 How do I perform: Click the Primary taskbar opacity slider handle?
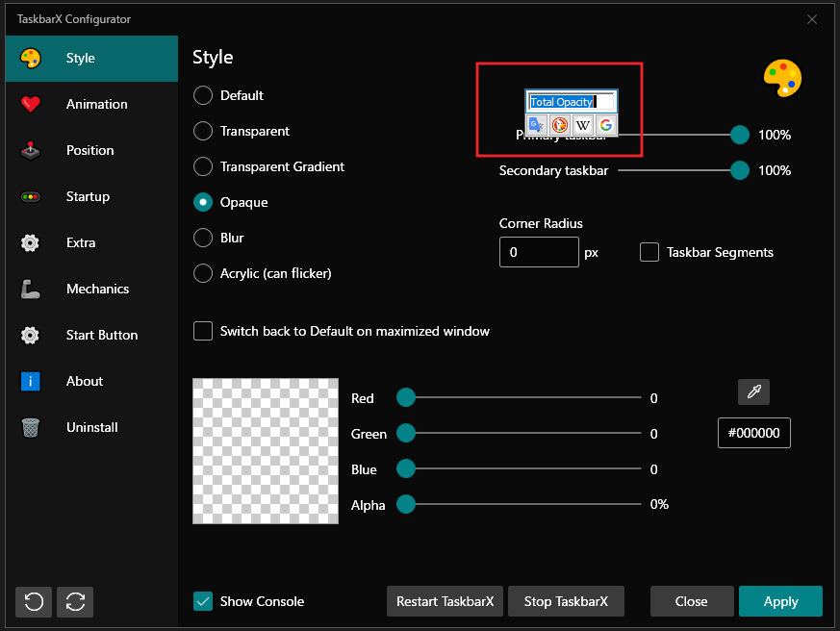(x=740, y=135)
